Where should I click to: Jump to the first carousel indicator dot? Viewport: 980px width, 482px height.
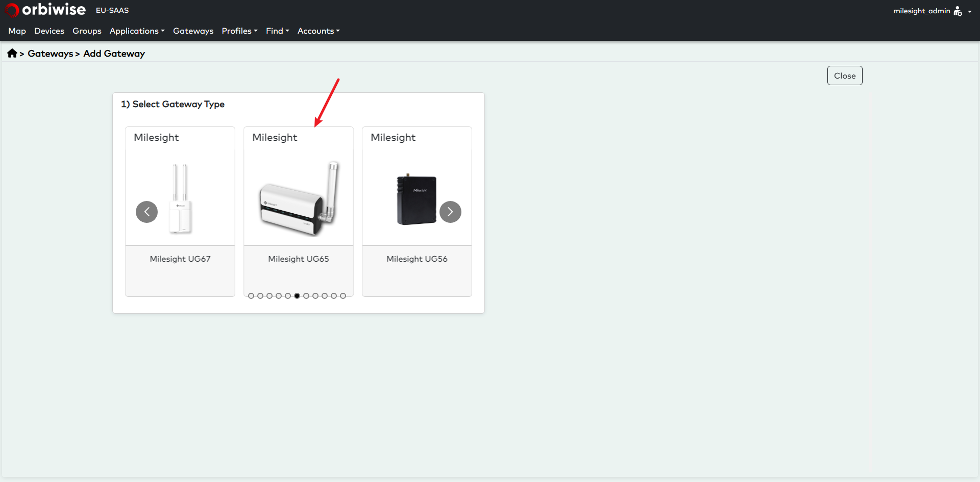(x=251, y=296)
